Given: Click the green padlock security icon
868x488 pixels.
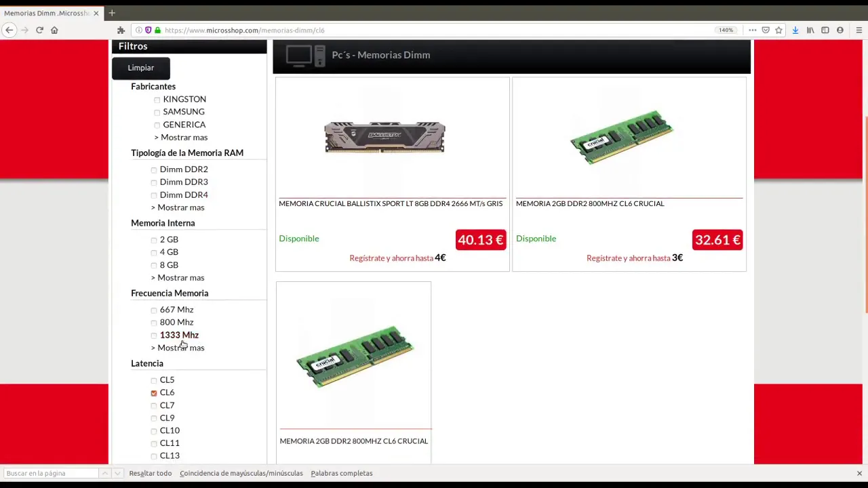Looking at the screenshot, I should tap(157, 30).
